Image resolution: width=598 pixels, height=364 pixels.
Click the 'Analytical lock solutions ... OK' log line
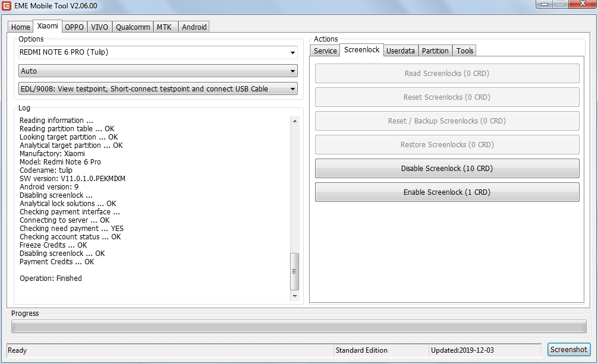tap(68, 204)
